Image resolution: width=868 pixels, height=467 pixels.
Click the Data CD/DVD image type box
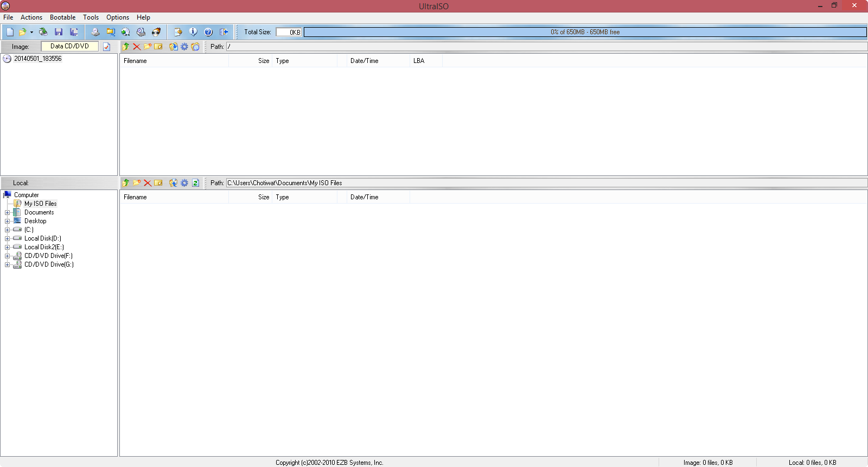coord(70,46)
